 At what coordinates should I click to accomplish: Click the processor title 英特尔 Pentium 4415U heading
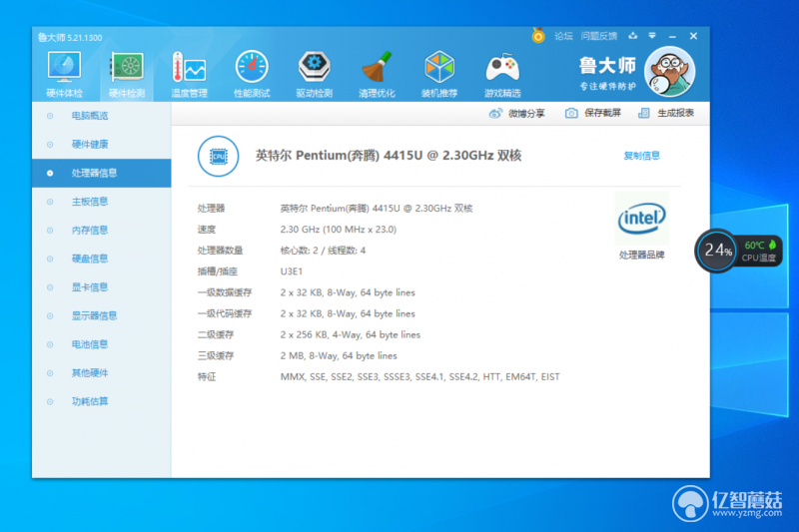389,156
